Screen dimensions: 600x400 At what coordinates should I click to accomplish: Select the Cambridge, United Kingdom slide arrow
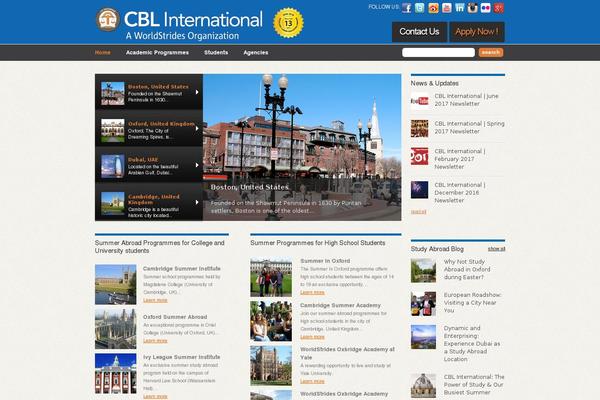tap(197, 202)
